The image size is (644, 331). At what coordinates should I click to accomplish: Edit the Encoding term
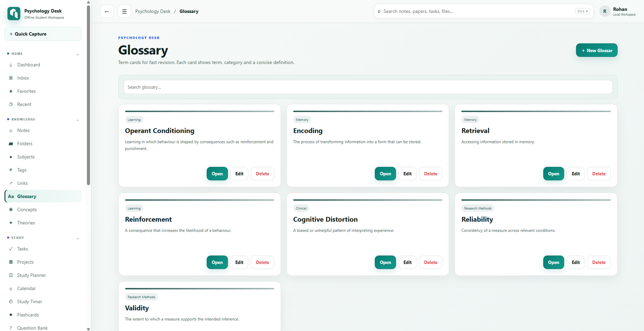407,174
